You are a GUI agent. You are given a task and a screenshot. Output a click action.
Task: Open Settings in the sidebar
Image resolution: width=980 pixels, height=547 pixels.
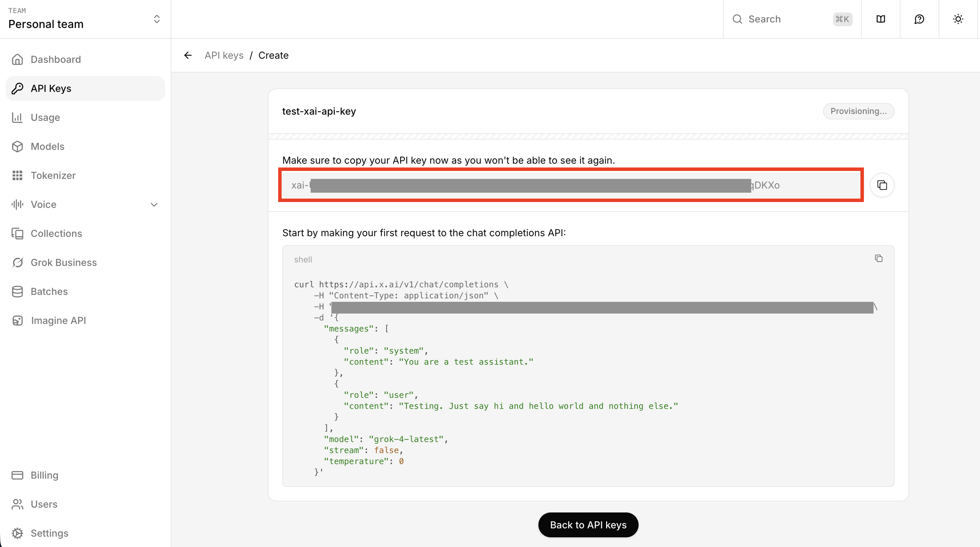(49, 533)
